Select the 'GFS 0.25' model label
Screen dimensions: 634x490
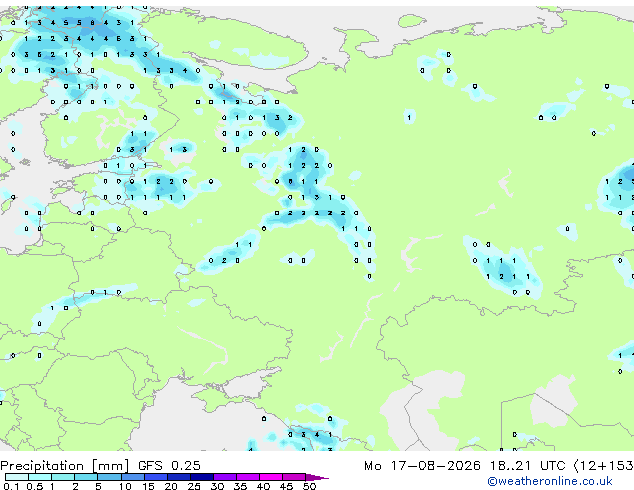click(x=169, y=466)
